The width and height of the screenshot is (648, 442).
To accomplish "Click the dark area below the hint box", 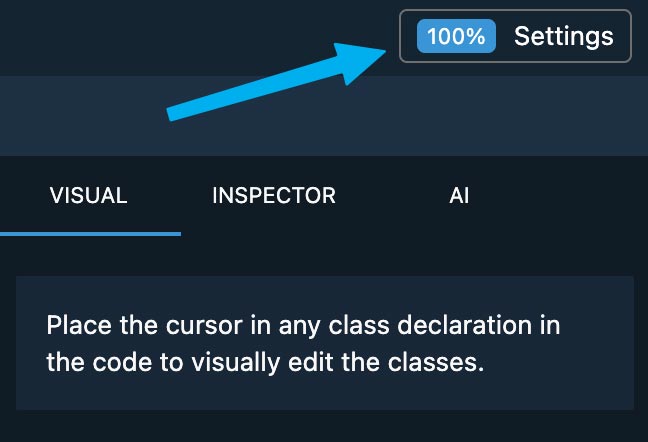I will point(324,426).
